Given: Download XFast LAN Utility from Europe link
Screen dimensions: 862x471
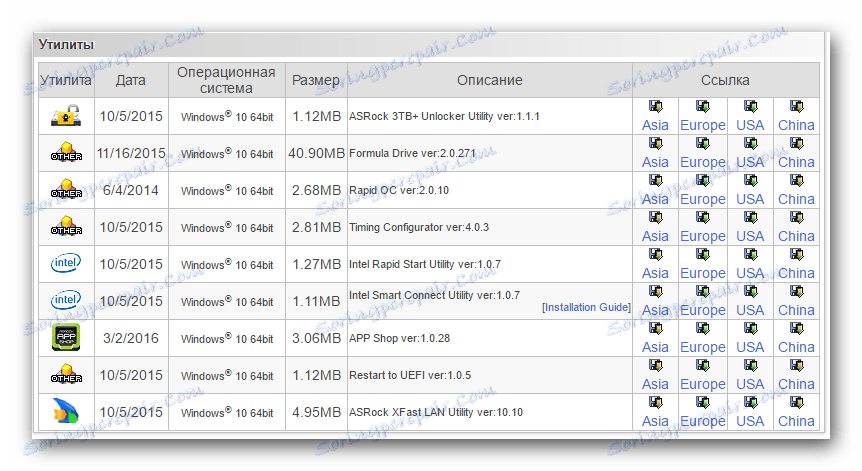Looking at the screenshot, I should point(703,421).
